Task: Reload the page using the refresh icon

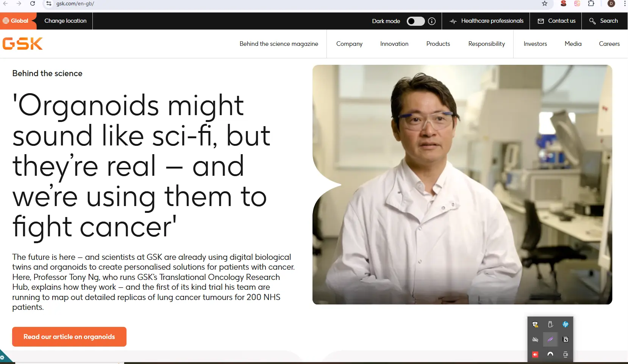Action: click(x=33, y=3)
